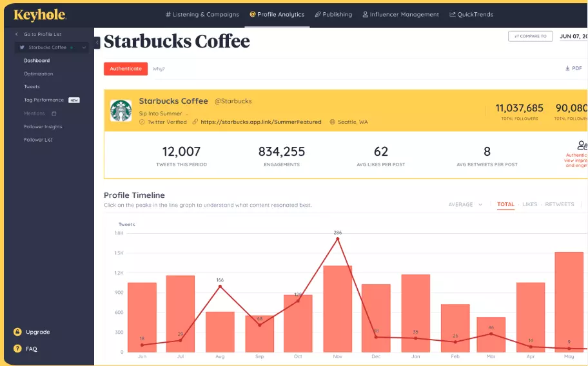This screenshot has width=588, height=366.
Task: Open the Listening & Campaigns tab
Action: [202, 15]
